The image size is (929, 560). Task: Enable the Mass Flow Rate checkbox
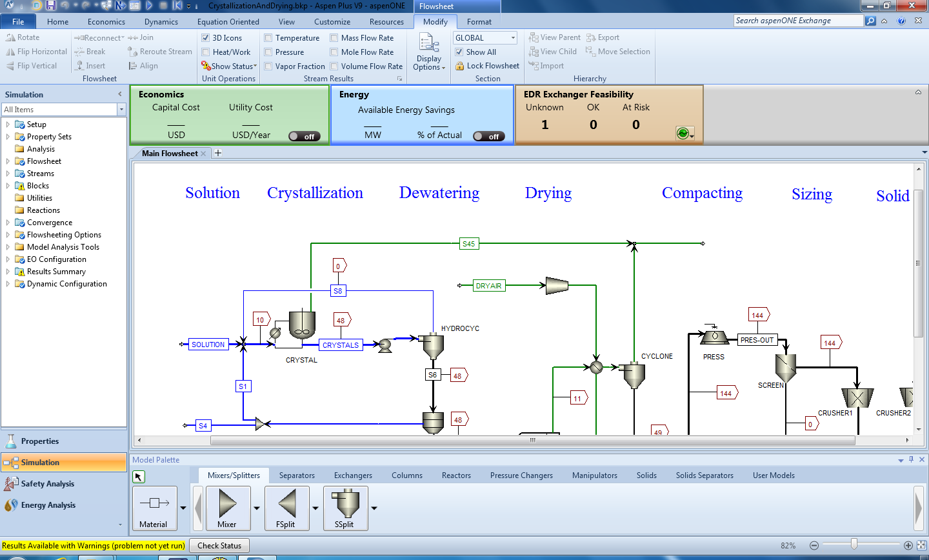pyautogui.click(x=334, y=38)
